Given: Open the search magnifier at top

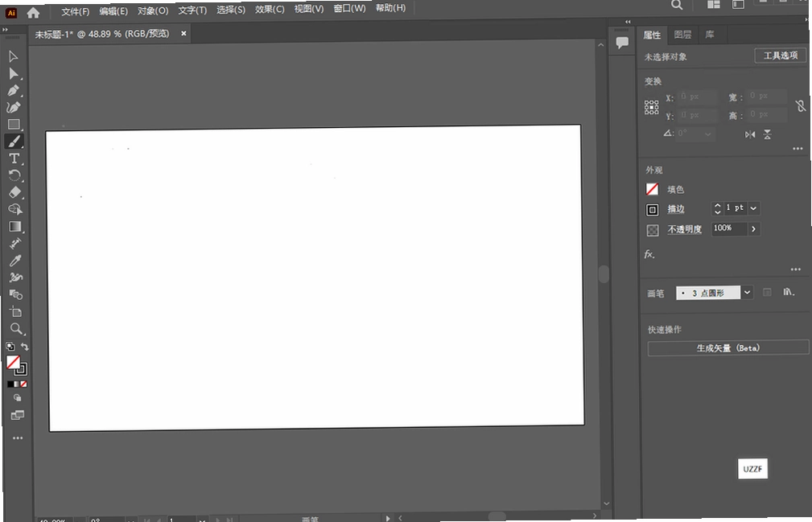Looking at the screenshot, I should tap(677, 5).
